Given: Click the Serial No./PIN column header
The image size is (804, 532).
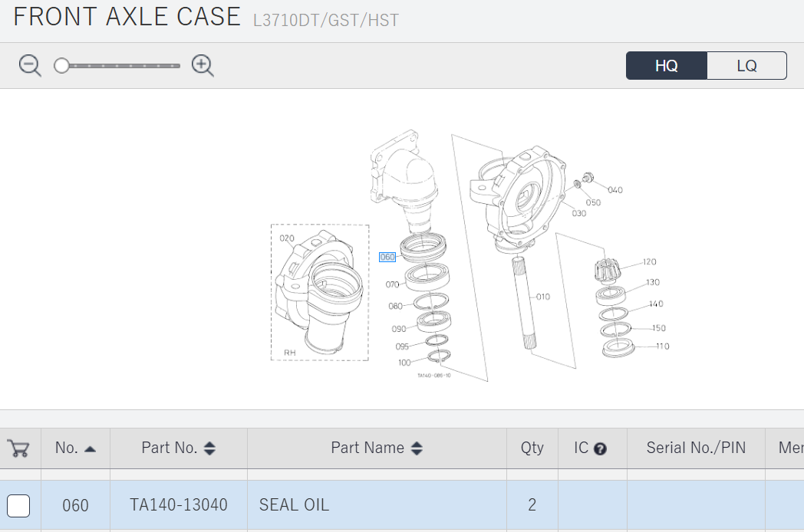Looking at the screenshot, I should 696,448.
